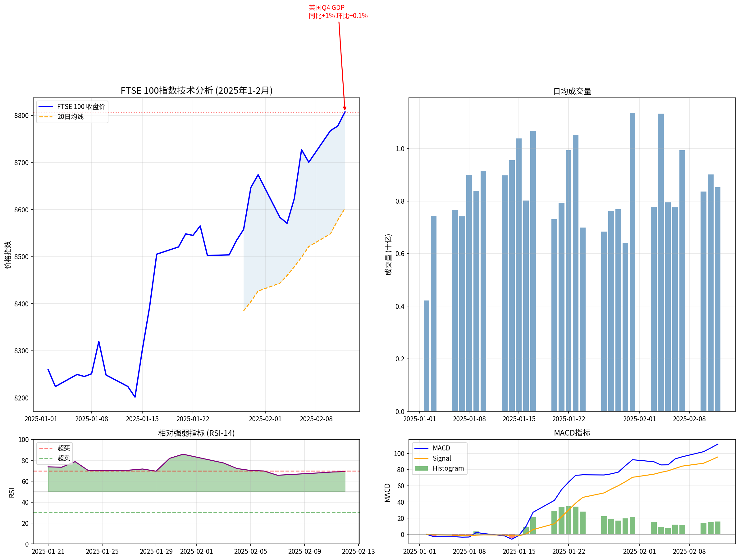Click the MACD指标 chart title
740x560 pixels.
tap(572, 433)
